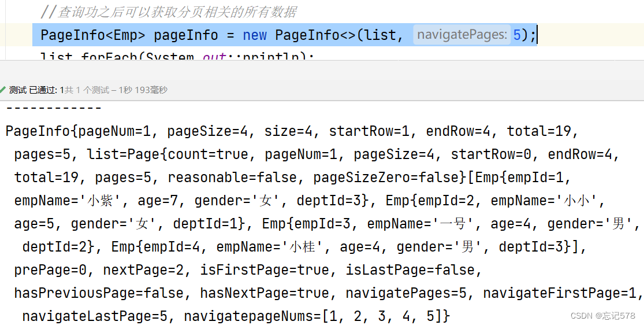Click "navigateLastPage=5" in the console output
Image resolution: width=644 pixels, height=325 pixels.
95,316
